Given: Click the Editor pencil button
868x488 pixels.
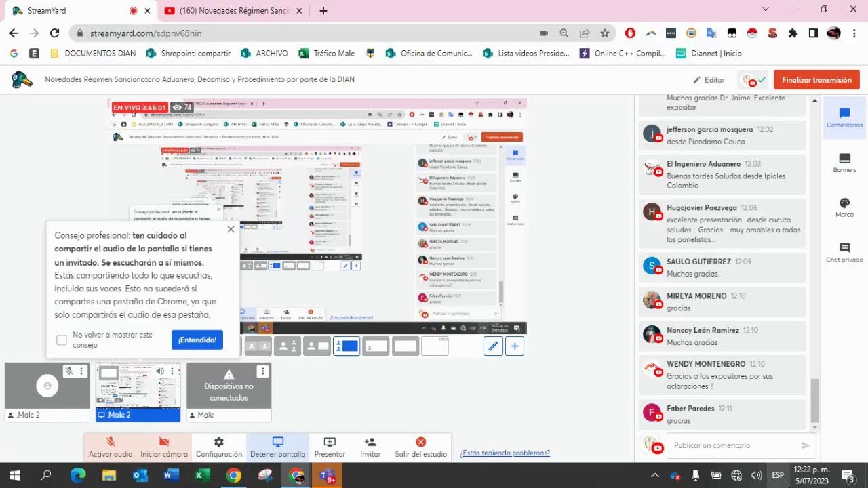Looking at the screenshot, I should pyautogui.click(x=709, y=80).
